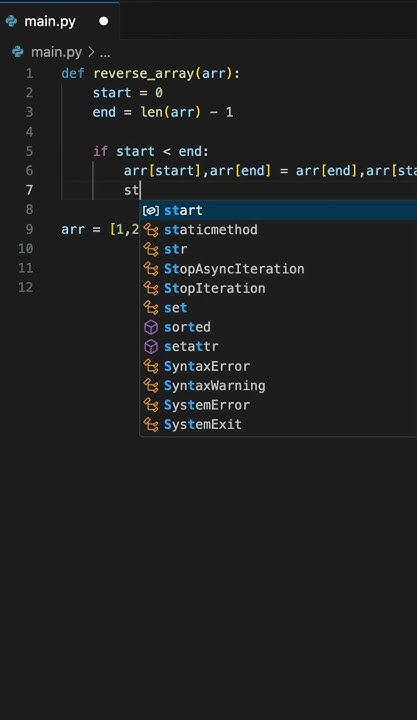Screen dimensions: 417x720
Task: Click the class icon beside 'staticmethod'
Action: (151, 230)
